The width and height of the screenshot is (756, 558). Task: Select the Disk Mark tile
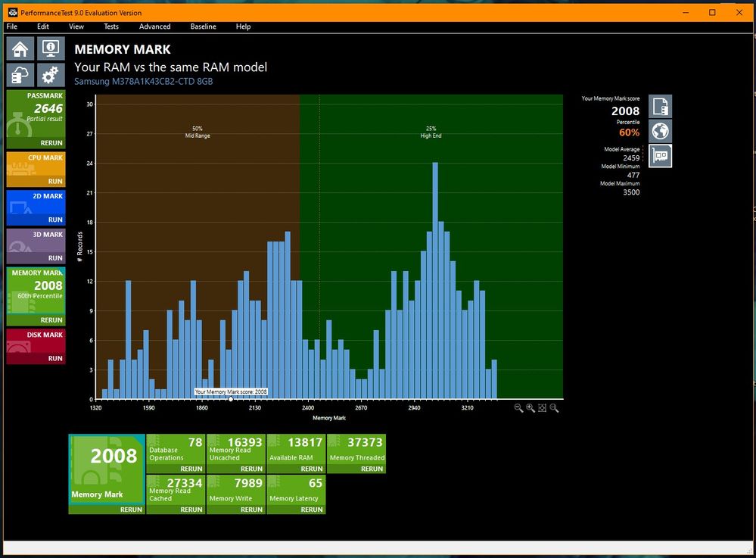click(36, 347)
